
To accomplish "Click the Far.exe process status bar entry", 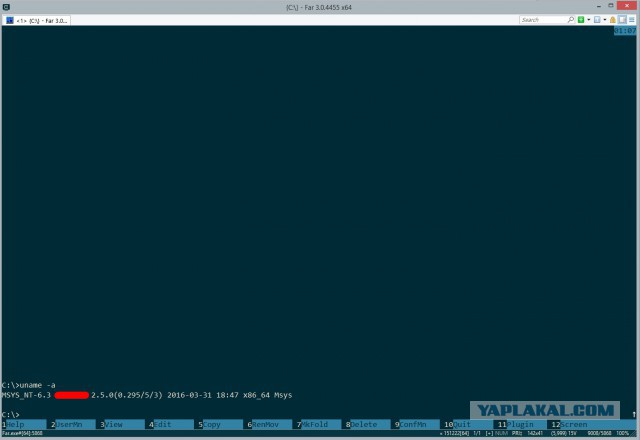I will coord(22,433).
